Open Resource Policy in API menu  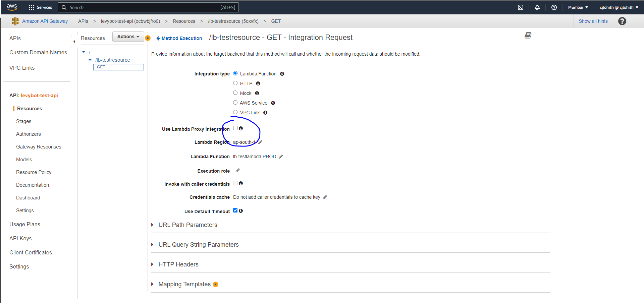tap(34, 172)
